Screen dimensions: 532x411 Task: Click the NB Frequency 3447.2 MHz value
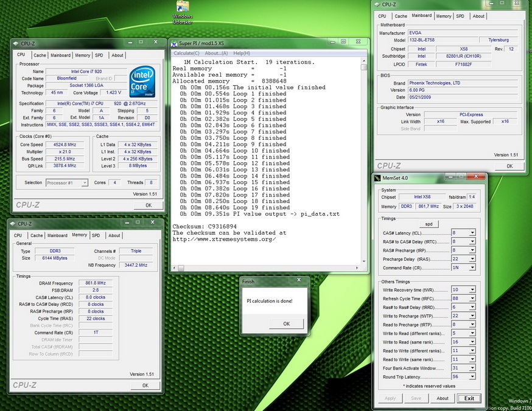point(136,265)
